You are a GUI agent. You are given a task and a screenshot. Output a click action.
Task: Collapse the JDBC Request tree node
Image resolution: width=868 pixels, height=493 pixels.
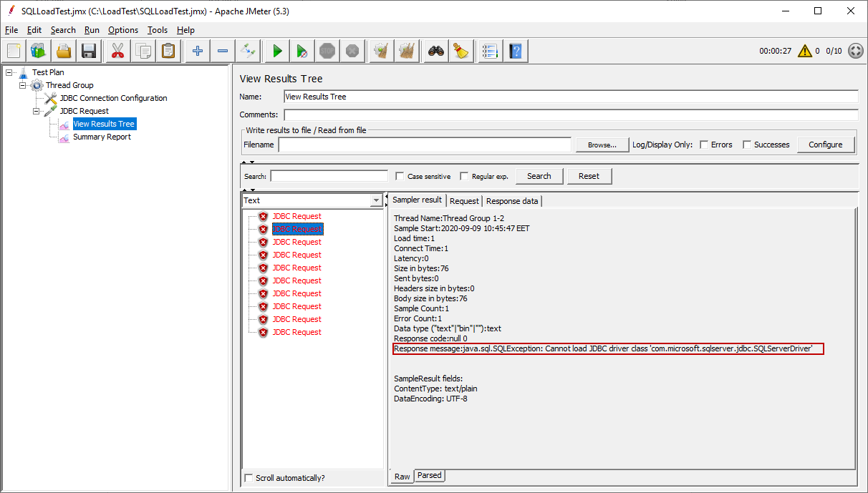pyautogui.click(x=37, y=111)
